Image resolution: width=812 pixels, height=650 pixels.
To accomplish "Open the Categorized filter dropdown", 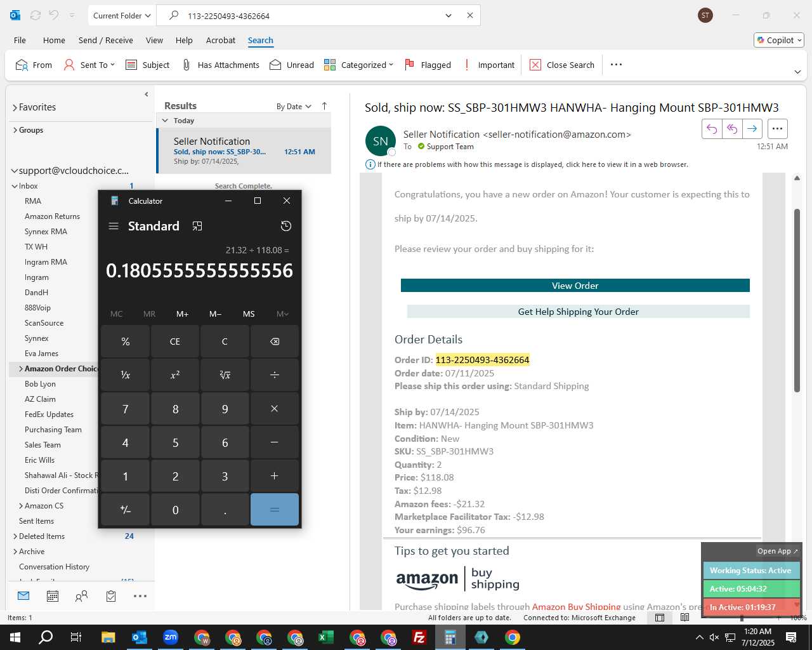I will pyautogui.click(x=358, y=65).
